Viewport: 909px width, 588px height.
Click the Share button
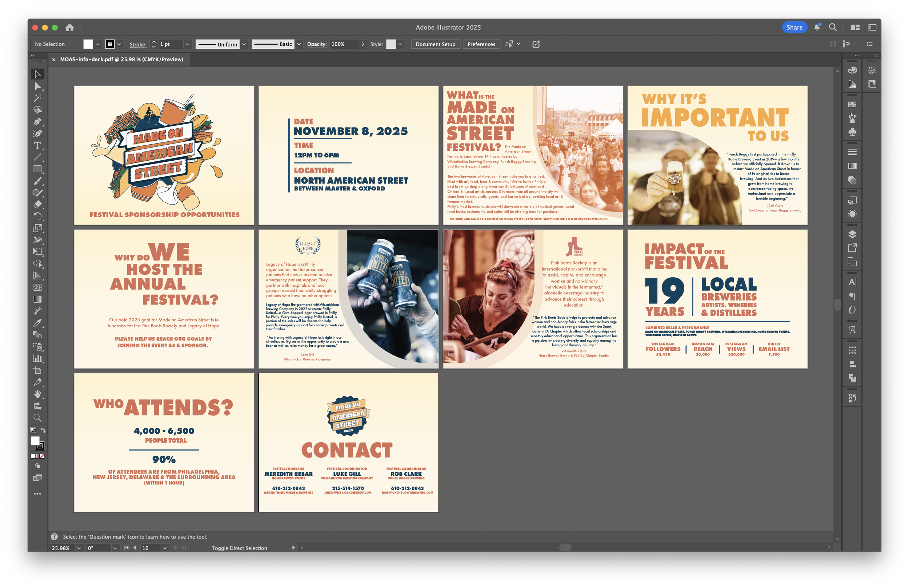tap(794, 28)
